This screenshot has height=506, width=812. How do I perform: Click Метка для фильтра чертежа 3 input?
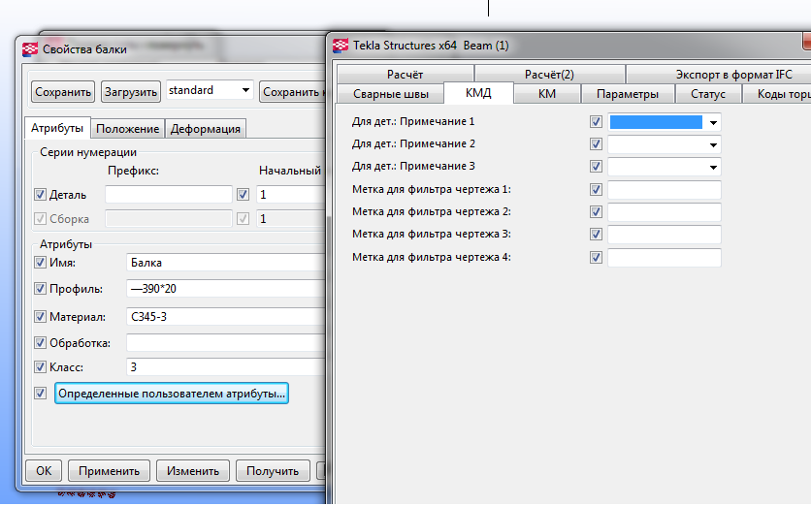click(665, 235)
